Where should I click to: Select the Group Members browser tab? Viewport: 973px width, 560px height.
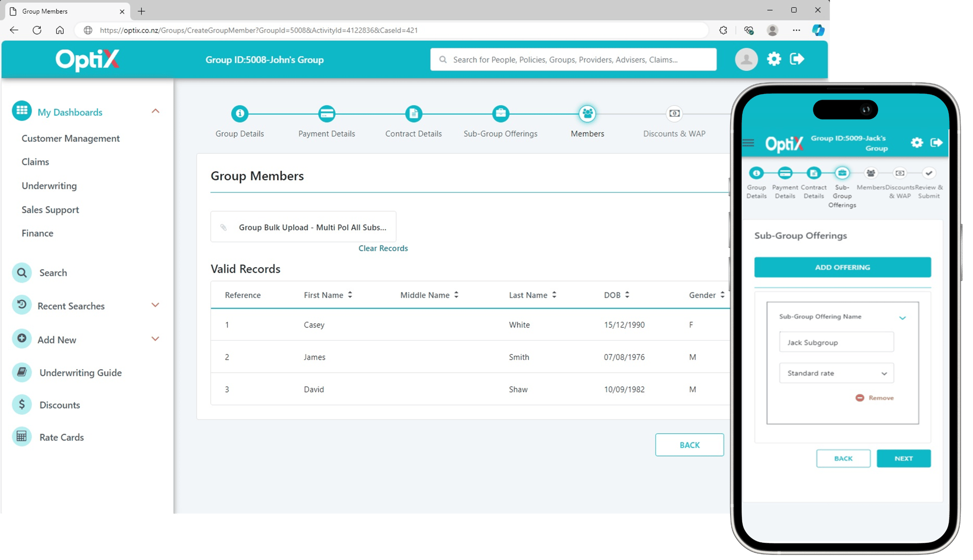pyautogui.click(x=67, y=11)
